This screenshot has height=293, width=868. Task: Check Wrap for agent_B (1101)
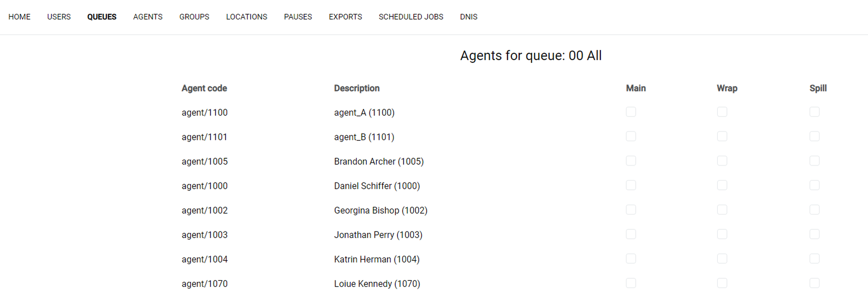pos(722,137)
